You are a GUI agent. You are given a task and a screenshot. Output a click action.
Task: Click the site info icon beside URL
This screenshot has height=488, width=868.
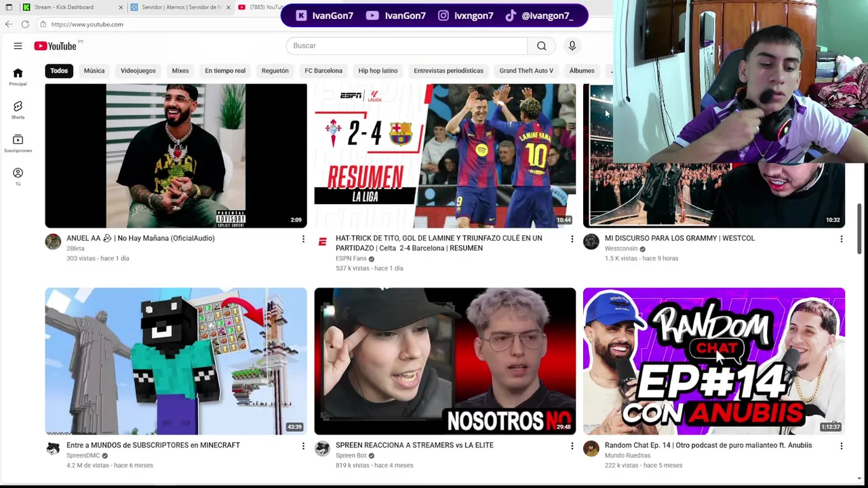tap(43, 24)
